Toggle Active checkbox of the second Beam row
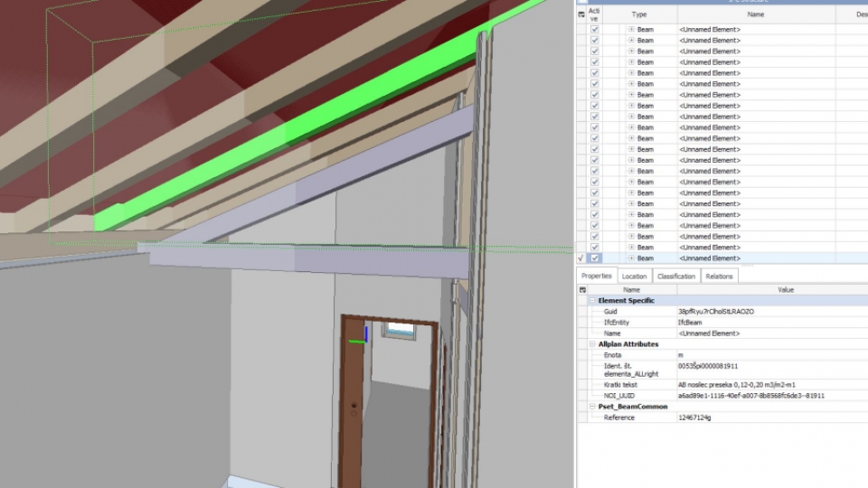Viewport: 868px width, 488px height. [594, 41]
